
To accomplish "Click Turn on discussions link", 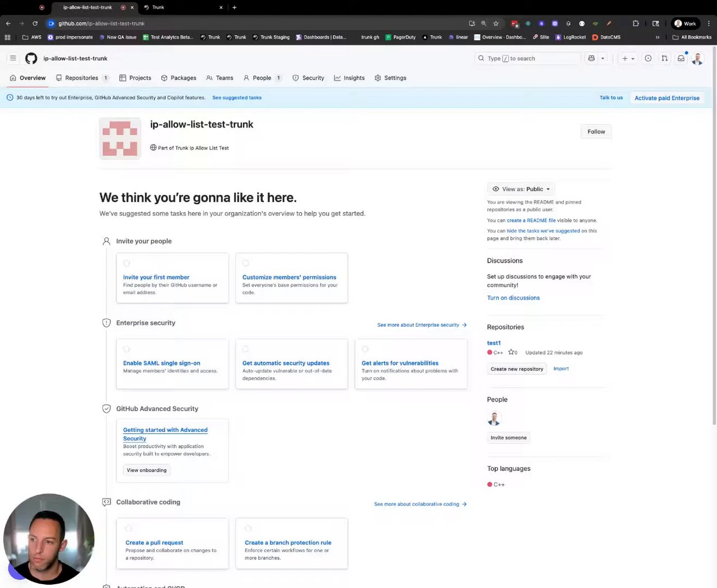I will coord(513,298).
